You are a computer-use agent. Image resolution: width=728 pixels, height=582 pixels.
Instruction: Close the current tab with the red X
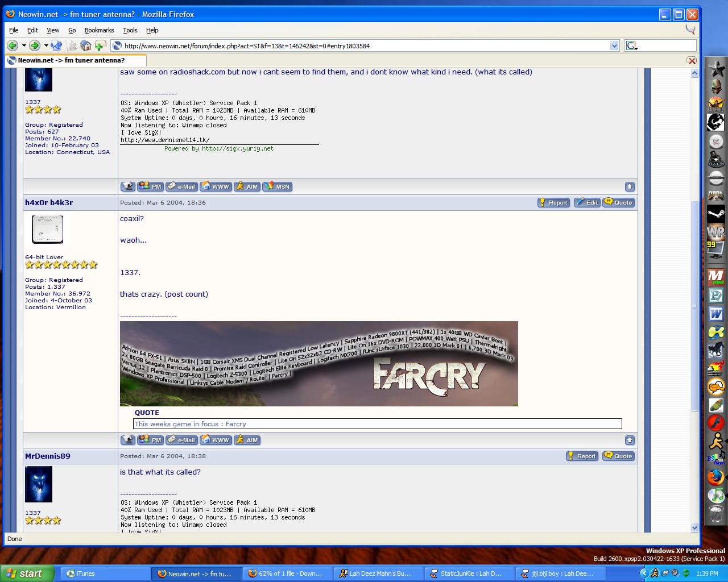pyautogui.click(x=692, y=60)
